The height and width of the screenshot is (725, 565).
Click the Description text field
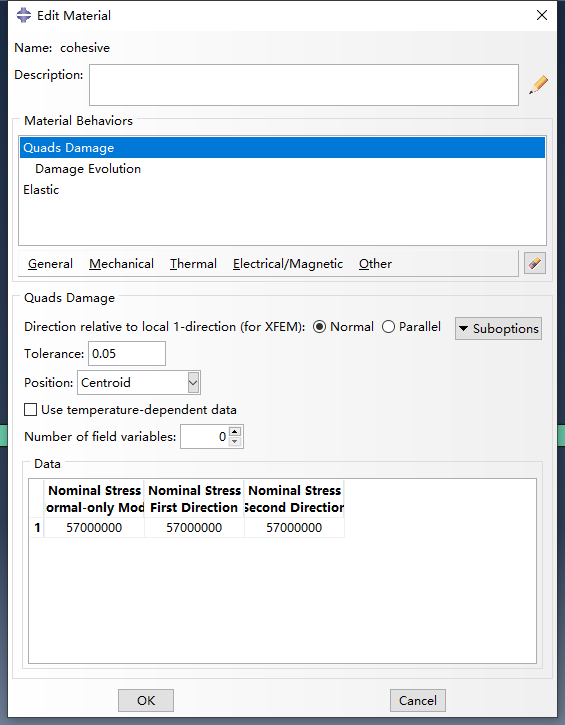[304, 85]
